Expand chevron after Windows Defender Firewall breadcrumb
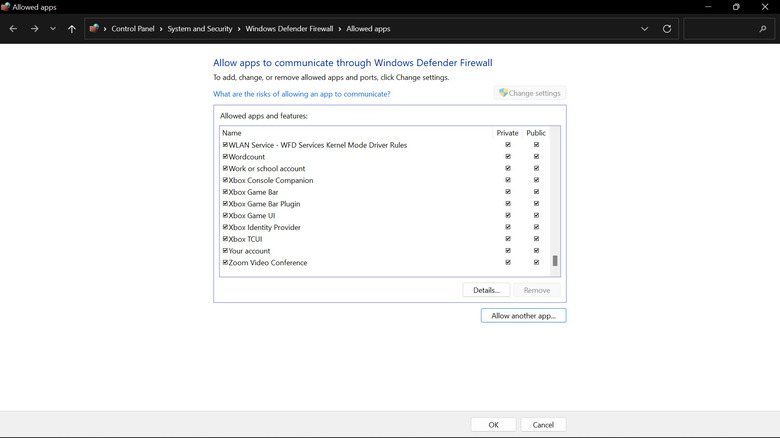 (x=340, y=29)
